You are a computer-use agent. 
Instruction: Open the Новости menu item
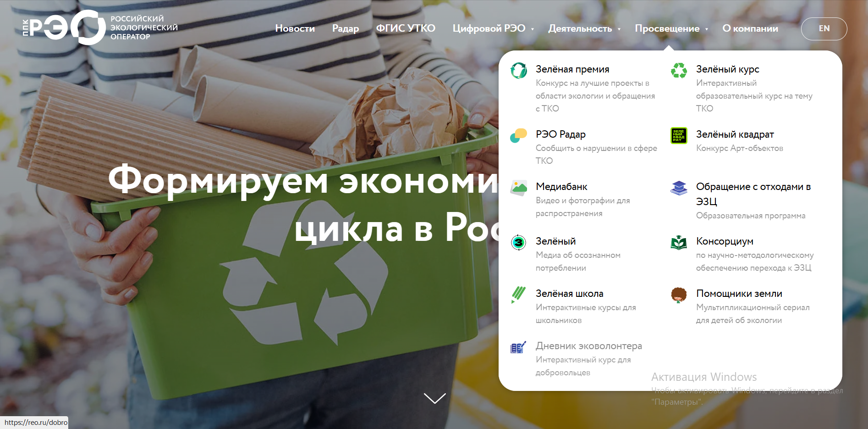[295, 28]
